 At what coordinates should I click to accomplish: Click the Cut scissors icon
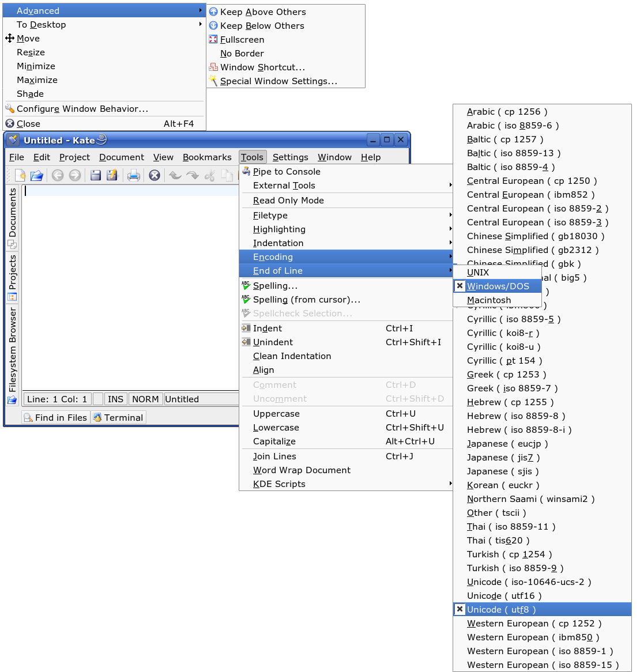pyautogui.click(x=210, y=175)
